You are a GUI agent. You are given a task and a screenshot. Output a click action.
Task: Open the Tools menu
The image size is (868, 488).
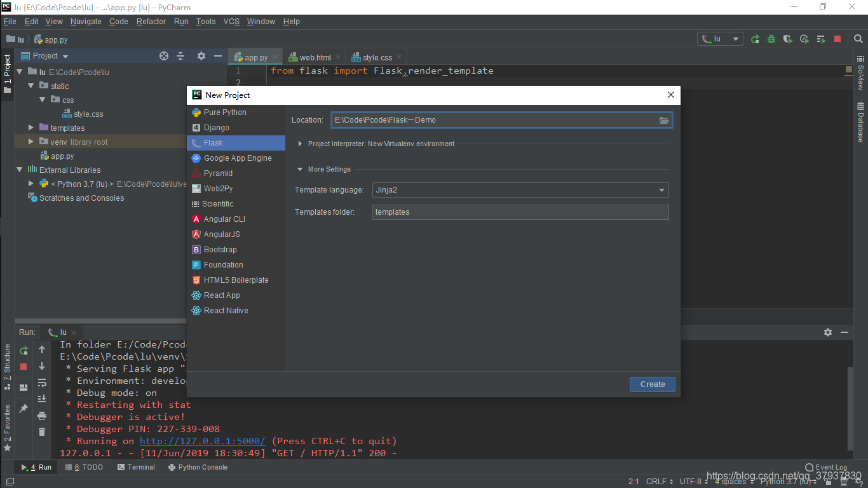[x=206, y=22]
